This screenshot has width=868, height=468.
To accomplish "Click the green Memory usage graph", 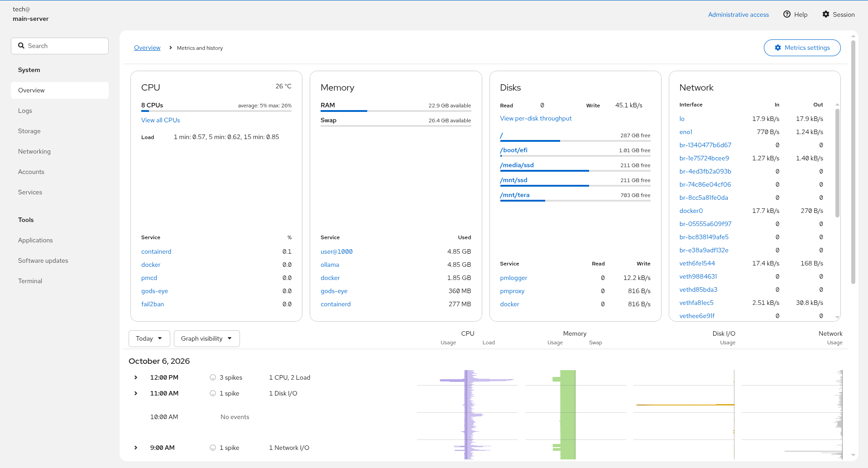I will click(x=568, y=415).
